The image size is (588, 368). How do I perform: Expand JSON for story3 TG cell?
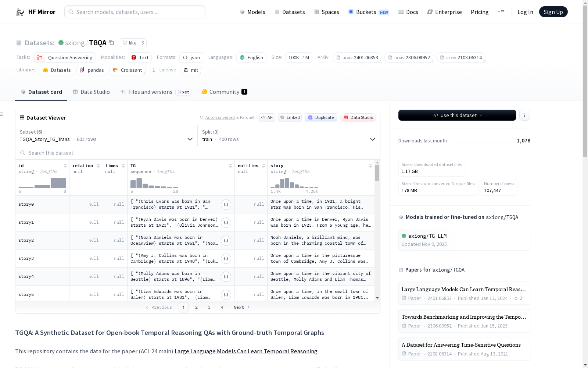[226, 259]
